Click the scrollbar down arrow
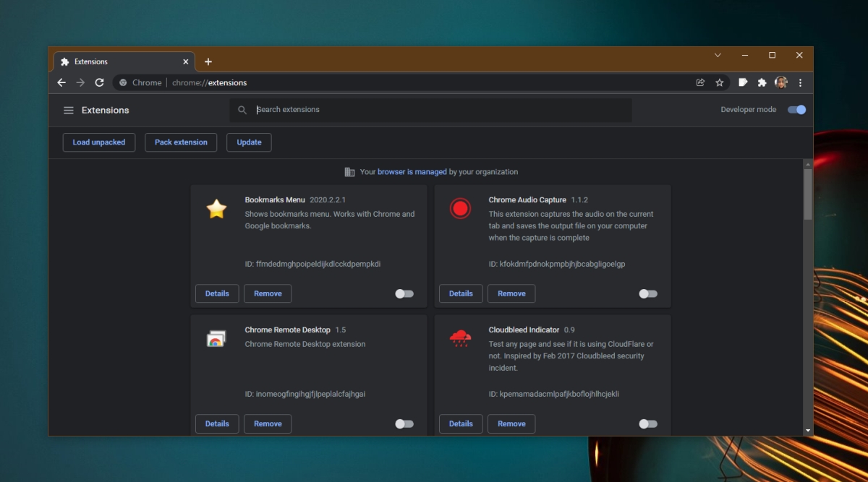Image resolution: width=868 pixels, height=482 pixels. click(x=808, y=431)
